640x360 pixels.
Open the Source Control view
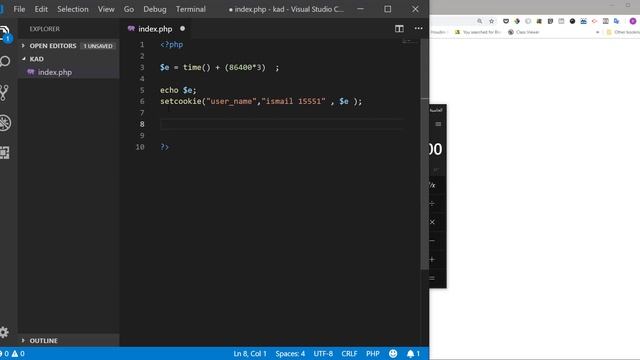(x=4, y=93)
